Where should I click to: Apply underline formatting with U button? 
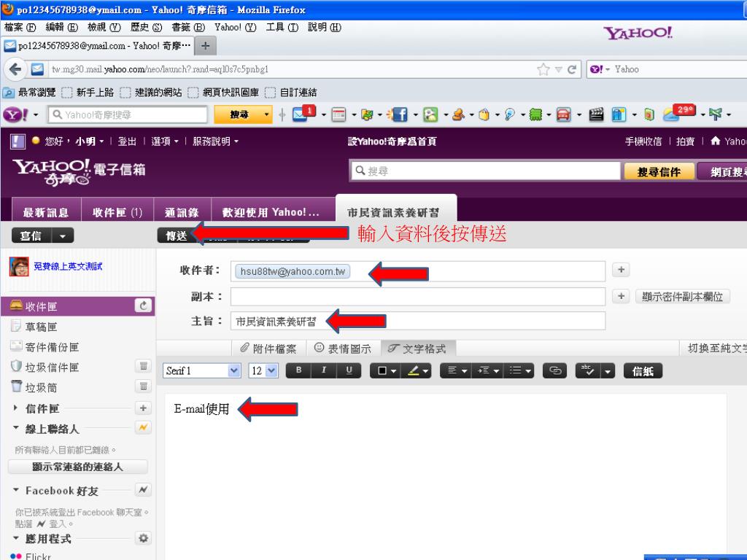(x=349, y=370)
